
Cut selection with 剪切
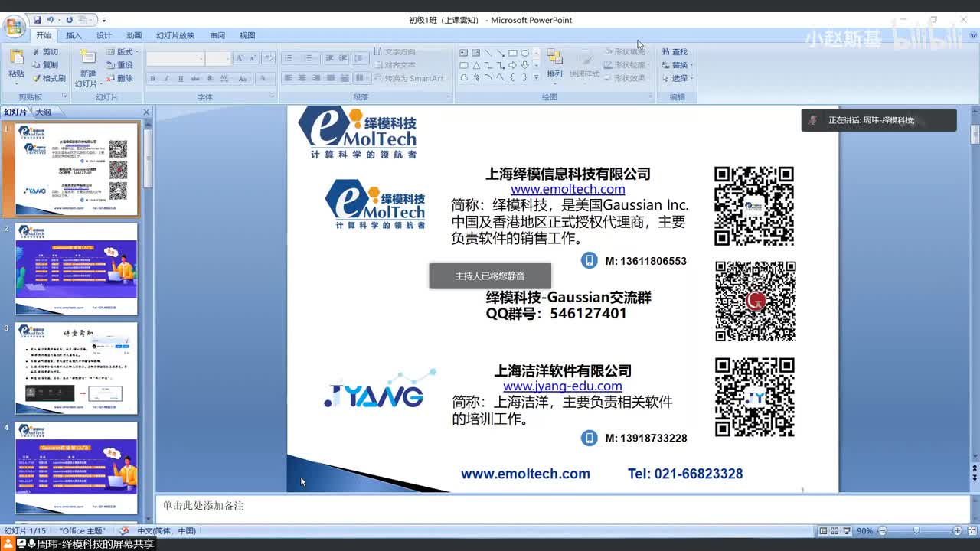45,52
